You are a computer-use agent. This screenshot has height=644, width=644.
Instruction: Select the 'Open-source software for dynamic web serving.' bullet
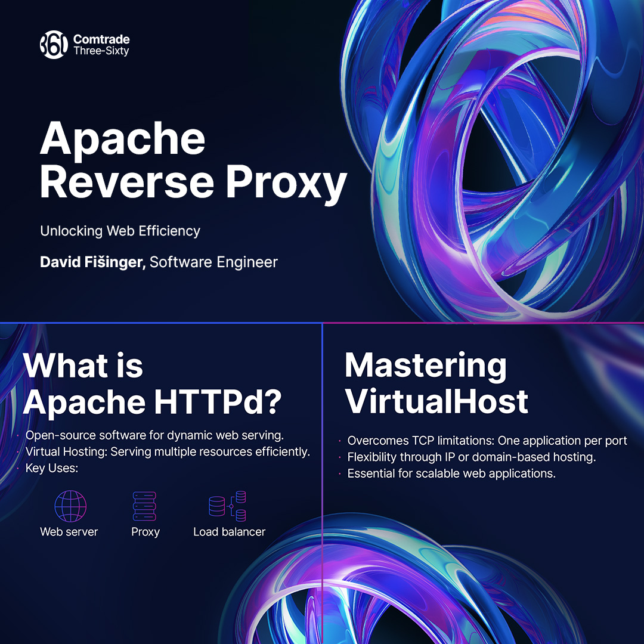pos(154,435)
